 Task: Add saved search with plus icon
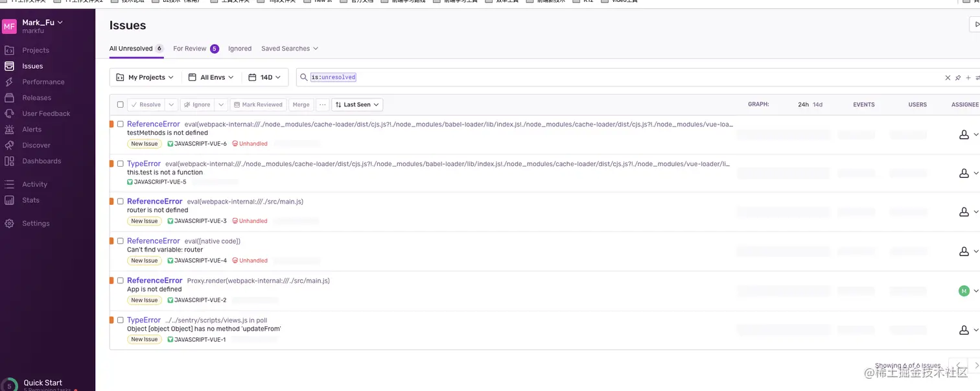point(968,78)
